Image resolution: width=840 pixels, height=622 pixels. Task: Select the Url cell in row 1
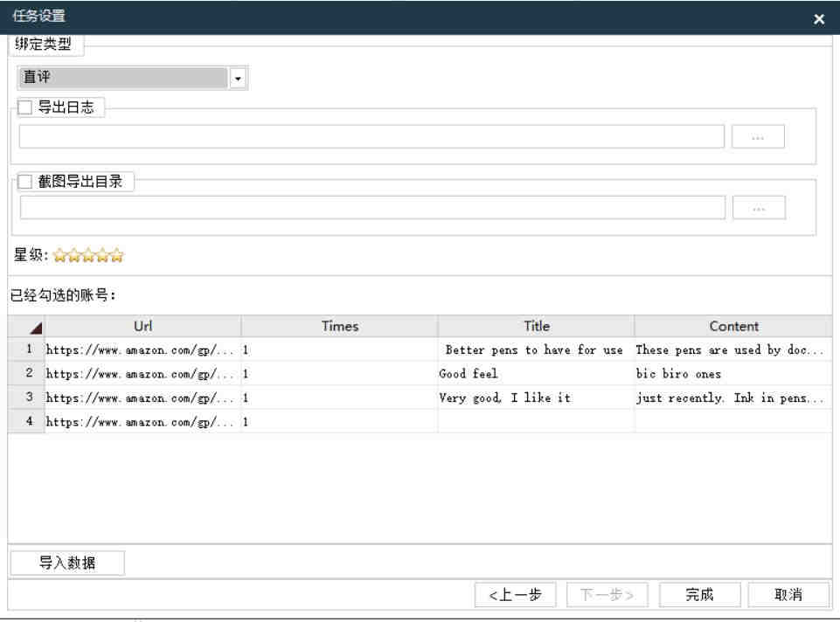(142, 349)
